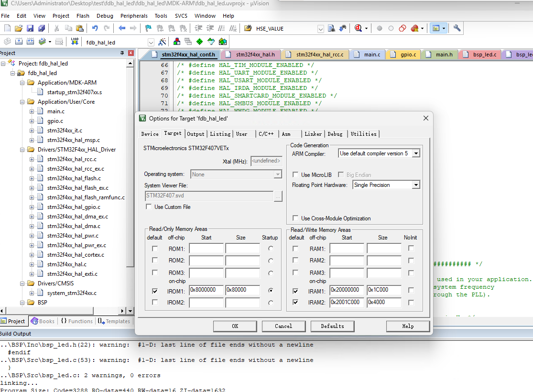The width and height of the screenshot is (533, 392).
Task: Click the Rebuild all target files icon
Action: click(30, 42)
